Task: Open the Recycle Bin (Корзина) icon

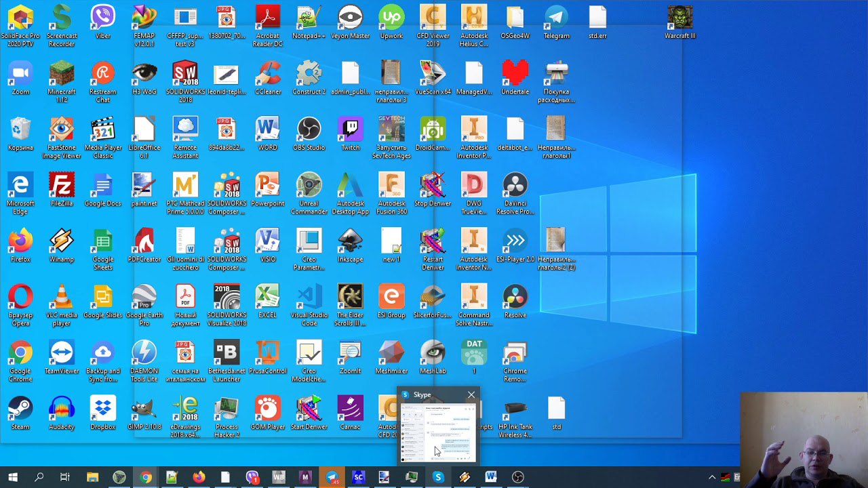Action: tap(20, 134)
